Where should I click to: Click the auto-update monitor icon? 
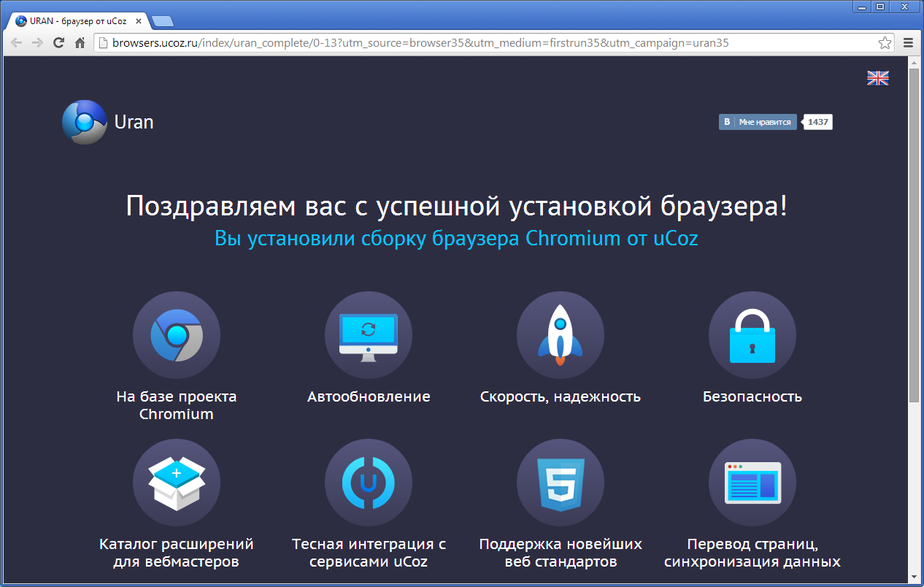[369, 335]
